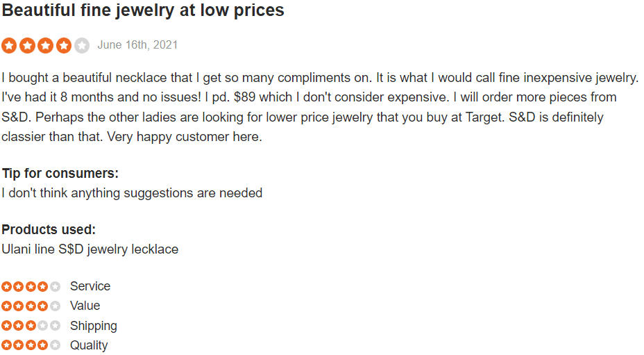This screenshot has width=644, height=355.
Task: Click the review date June 16th, 2021
Action: 137,45
